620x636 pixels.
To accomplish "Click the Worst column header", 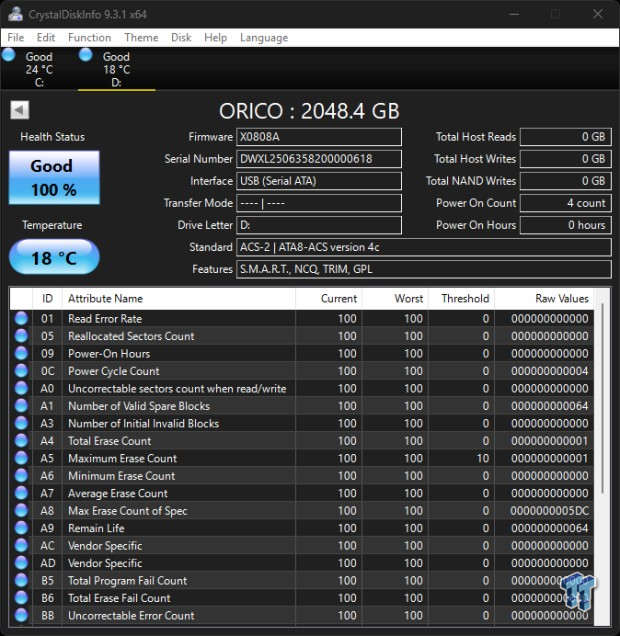I will tap(395, 299).
